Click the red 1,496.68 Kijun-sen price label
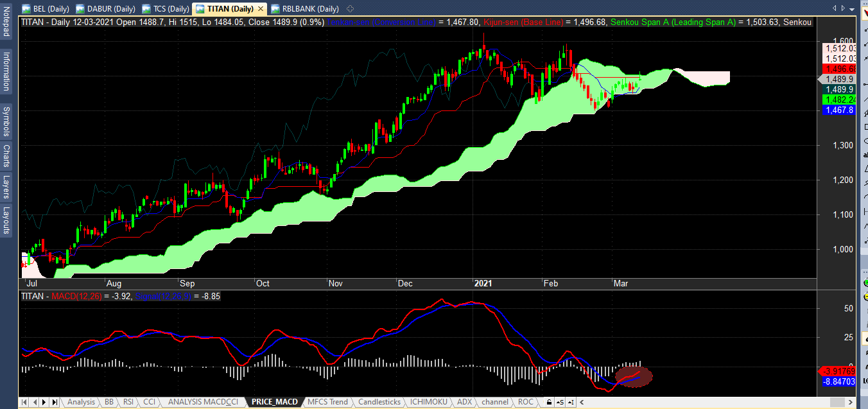 point(840,69)
